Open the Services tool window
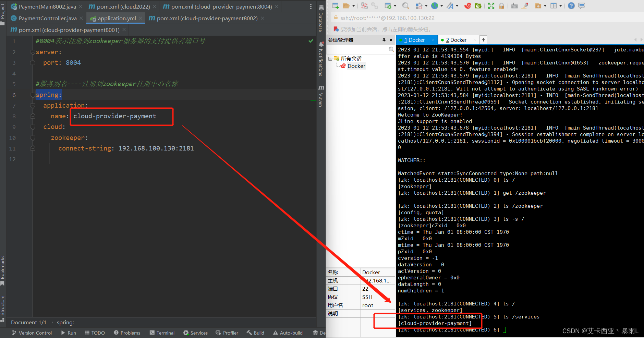Screen dimensions: 644x338 click(195, 333)
